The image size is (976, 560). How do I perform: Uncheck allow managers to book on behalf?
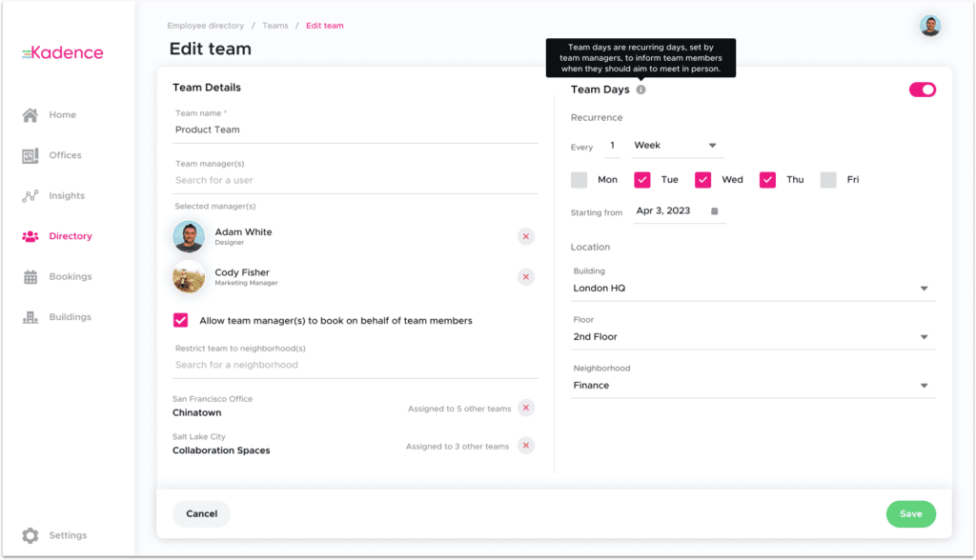point(180,320)
